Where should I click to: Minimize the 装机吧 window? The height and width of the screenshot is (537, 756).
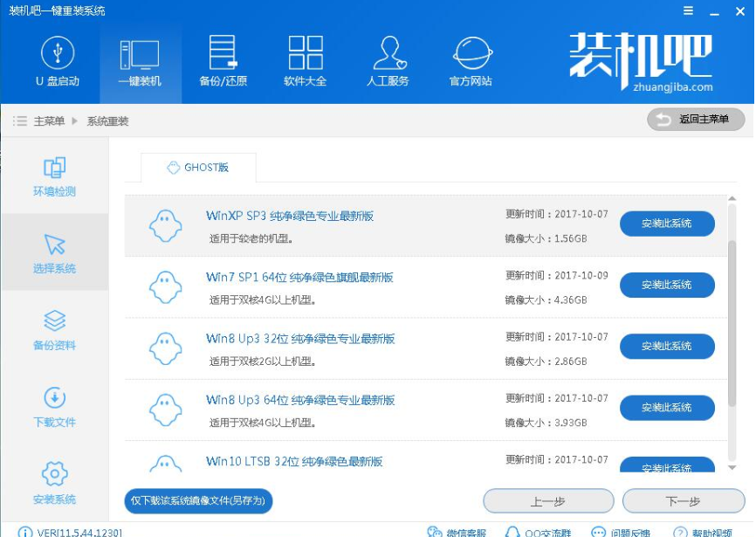714,11
